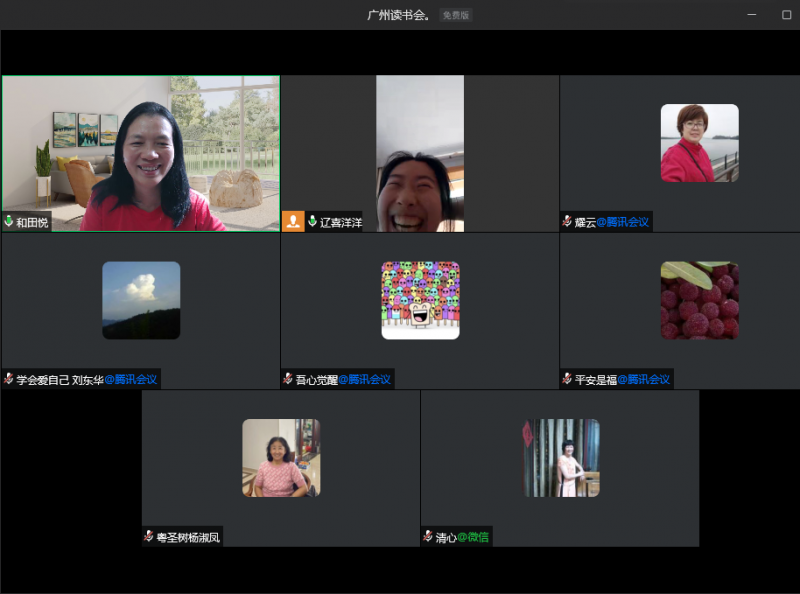Click the muted mic icon for 学会爱自己 刘东华
Screen dimensions: 800x594
9,379
